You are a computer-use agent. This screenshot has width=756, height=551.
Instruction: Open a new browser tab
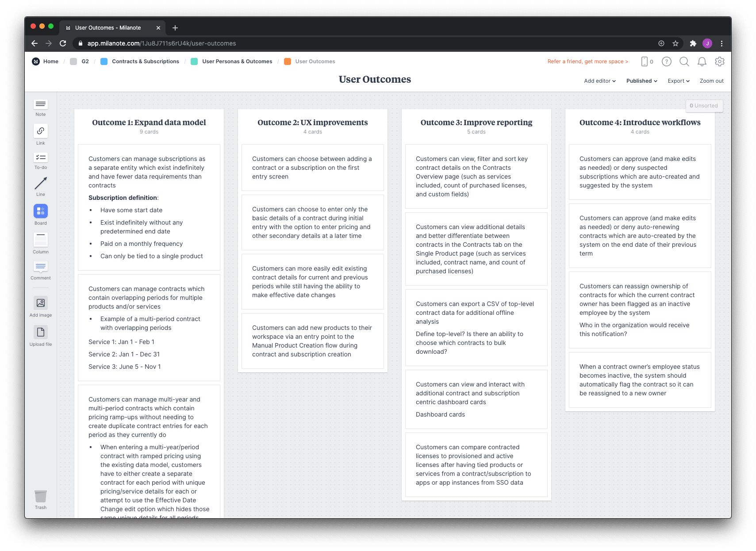tap(175, 28)
